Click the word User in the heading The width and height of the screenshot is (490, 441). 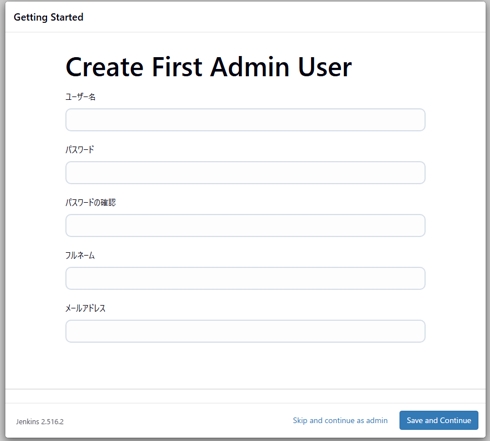pos(325,67)
